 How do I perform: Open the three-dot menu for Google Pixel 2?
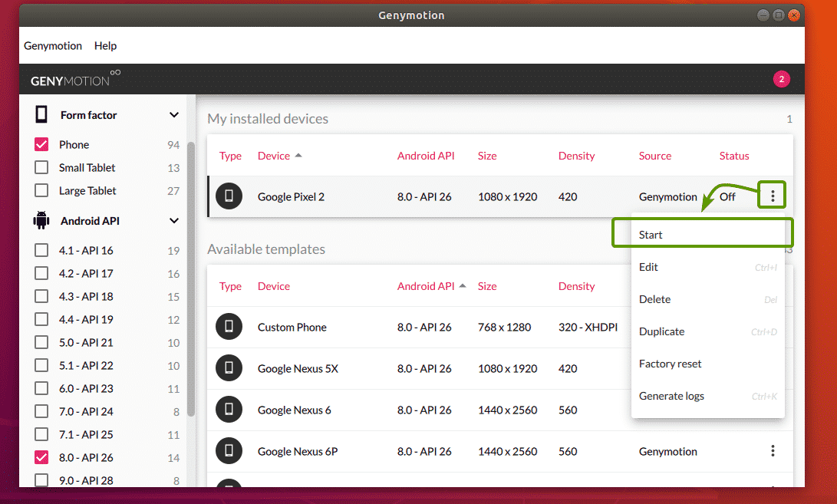click(773, 197)
